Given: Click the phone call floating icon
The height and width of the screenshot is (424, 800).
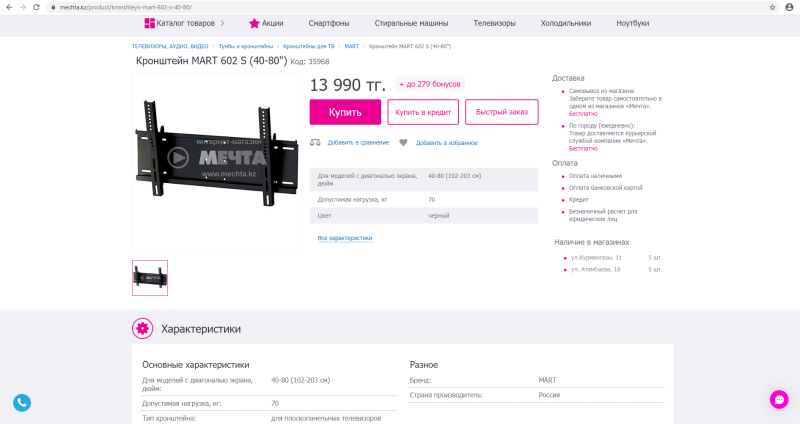Looking at the screenshot, I should click(x=22, y=403).
